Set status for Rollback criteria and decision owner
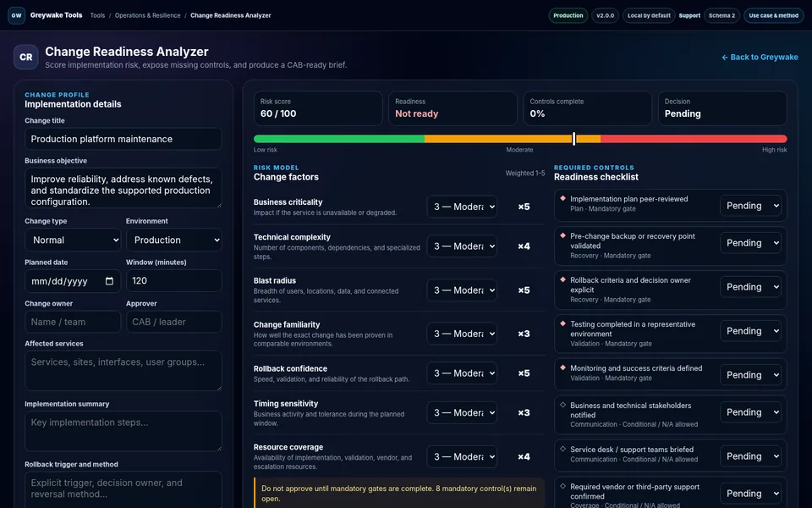Image resolution: width=812 pixels, height=508 pixels. (750, 287)
